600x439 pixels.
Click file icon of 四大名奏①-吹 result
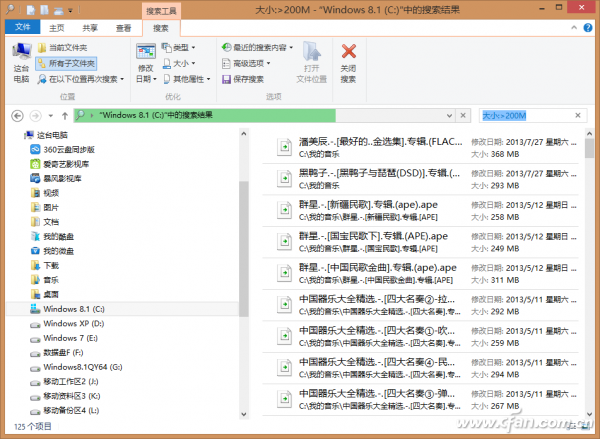coord(284,336)
